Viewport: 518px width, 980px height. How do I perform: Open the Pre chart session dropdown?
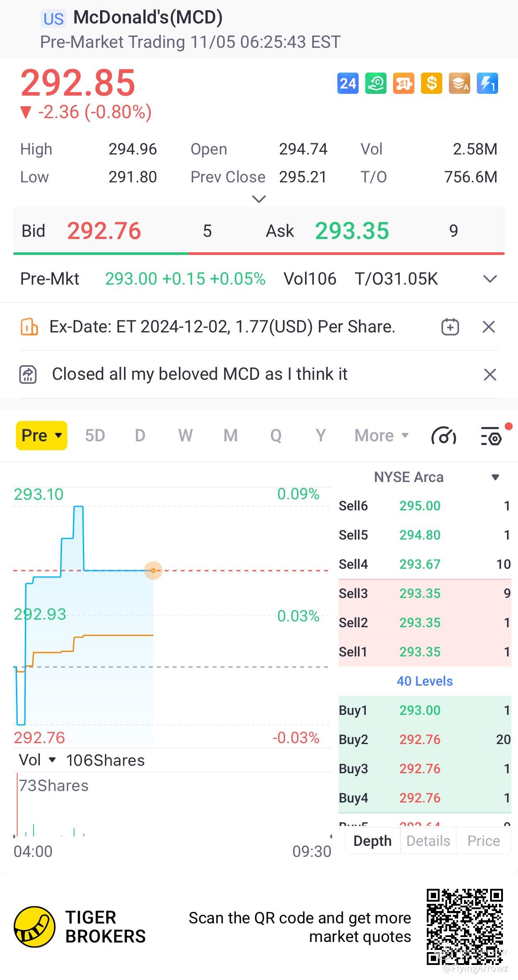(42, 436)
